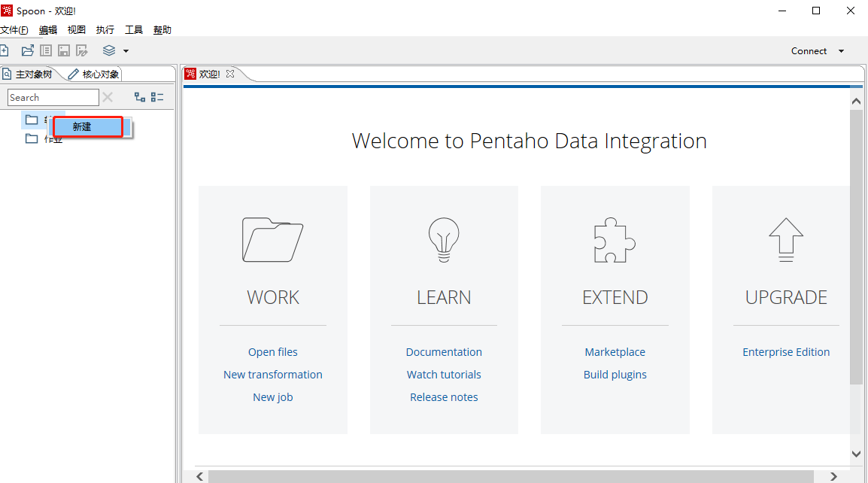Click the LEARN lightbulb icon
This screenshot has width=868, height=483.
444,240
